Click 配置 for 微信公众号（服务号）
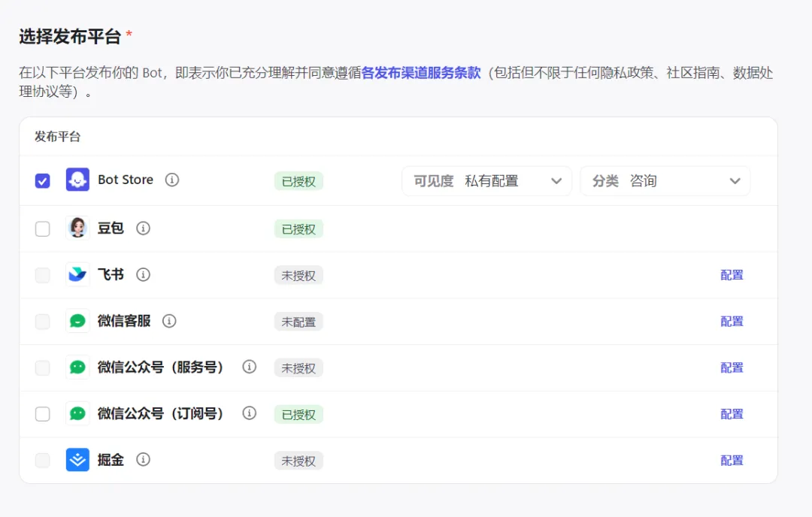Screen dimensions: 812x517 (x=732, y=368)
